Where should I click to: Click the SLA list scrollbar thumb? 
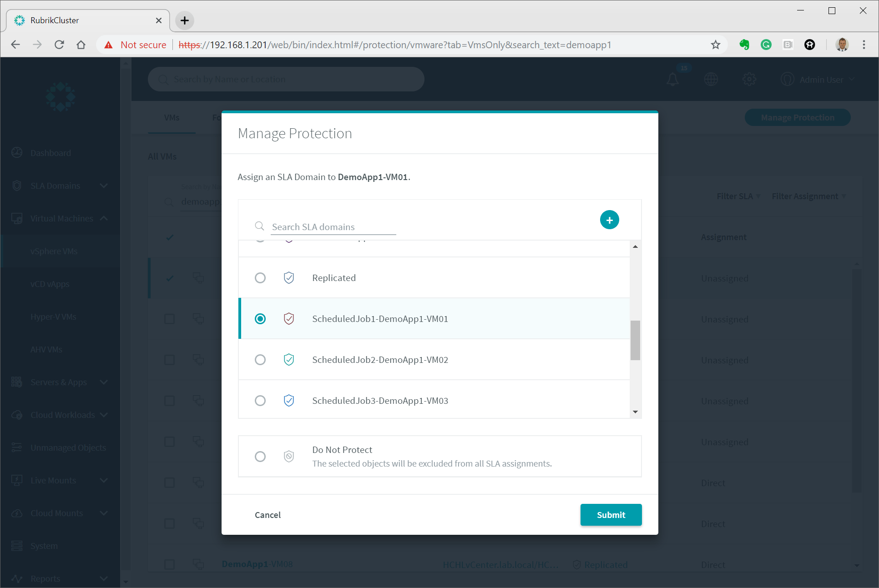(635, 340)
